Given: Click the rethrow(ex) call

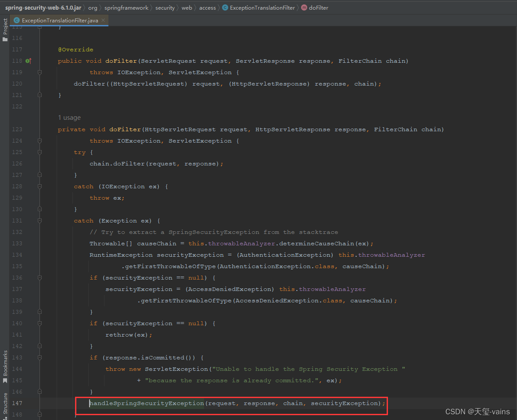Looking at the screenshot, I should [x=127, y=335].
